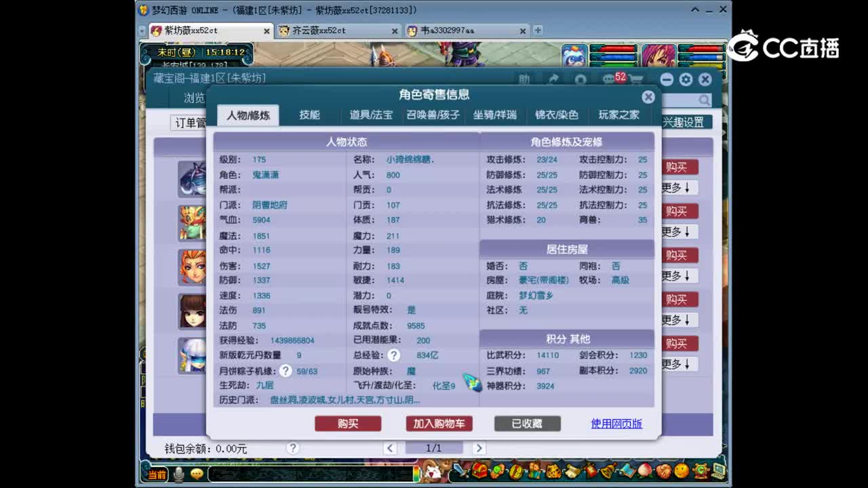
Task: Select the 人物/修炼 tab
Action: point(248,115)
